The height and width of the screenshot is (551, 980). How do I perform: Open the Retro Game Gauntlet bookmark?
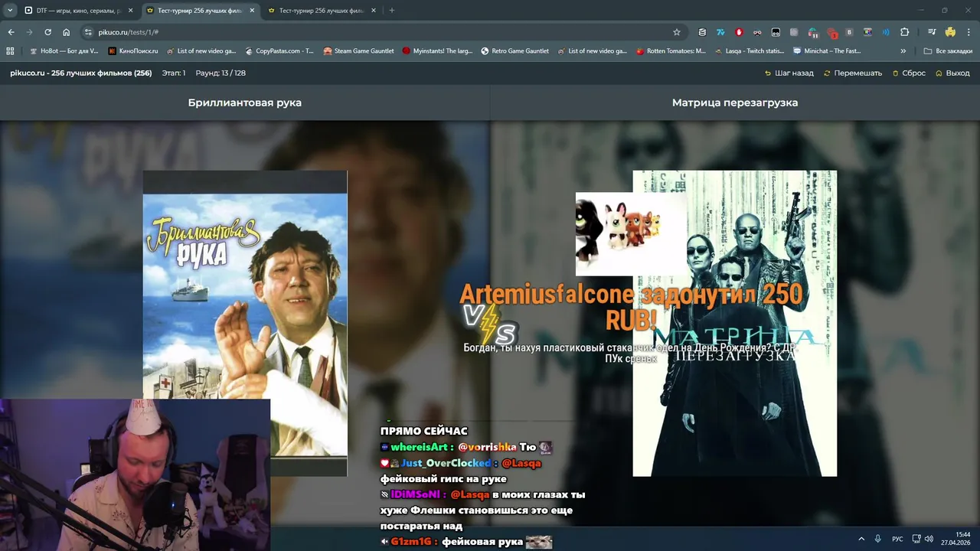point(514,51)
